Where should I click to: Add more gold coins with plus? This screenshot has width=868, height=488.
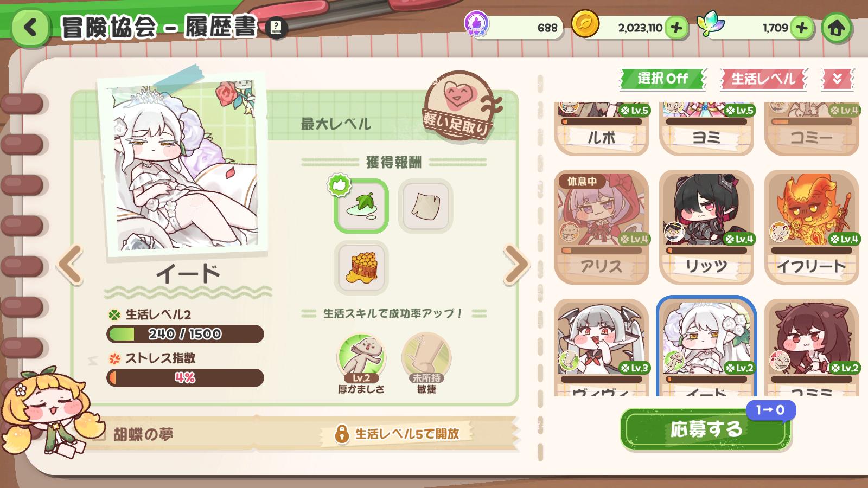click(x=676, y=27)
